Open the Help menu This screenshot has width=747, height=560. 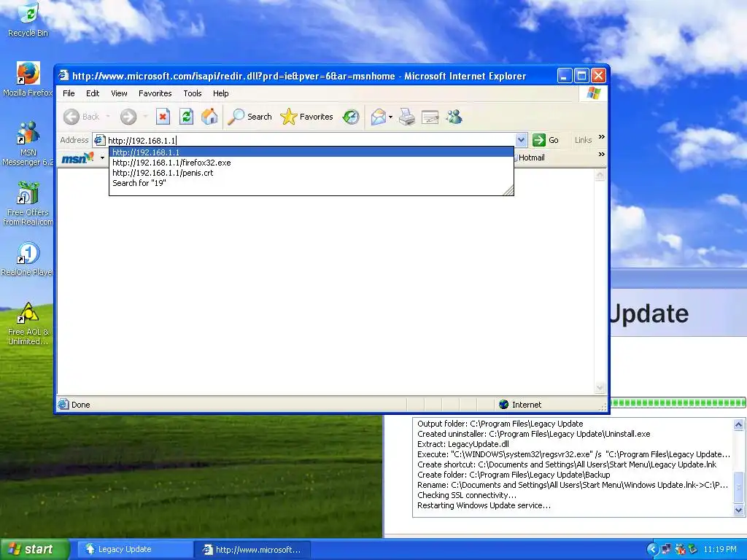(x=220, y=93)
